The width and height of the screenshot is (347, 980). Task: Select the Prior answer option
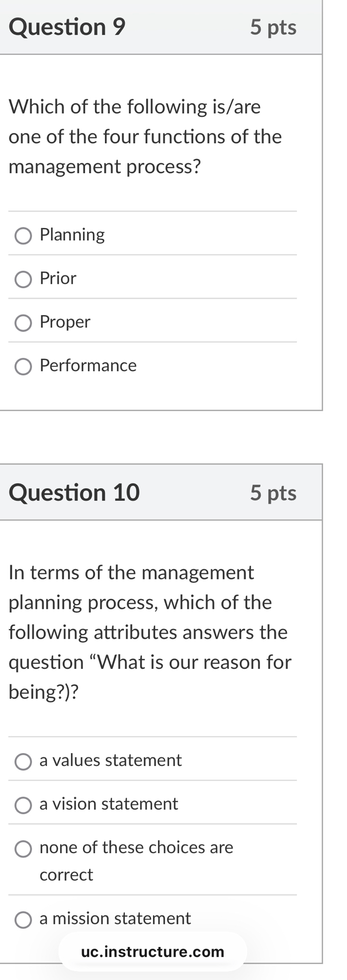[x=23, y=280]
